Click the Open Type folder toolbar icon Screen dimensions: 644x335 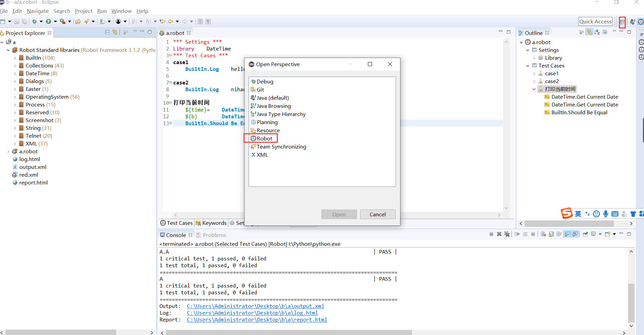pos(78,21)
